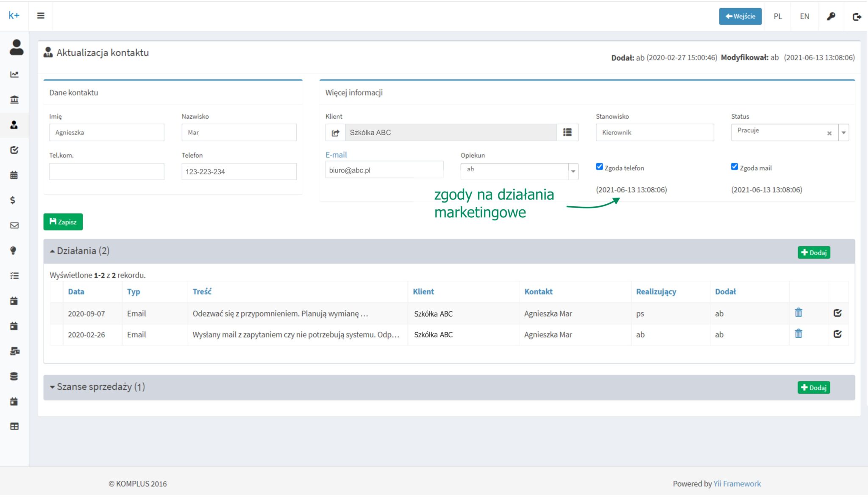Sort table by Kontakt column
Viewport: 868px width, 497px height.
(x=538, y=292)
